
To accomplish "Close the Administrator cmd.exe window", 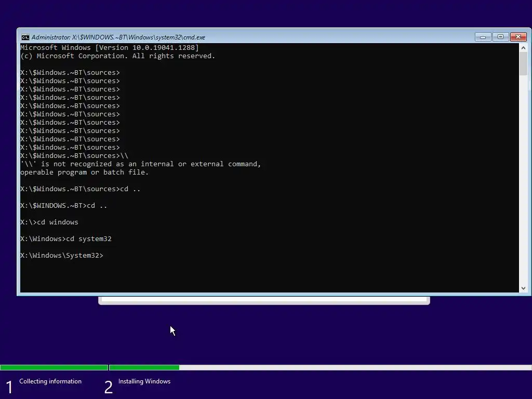I will tap(518, 37).
